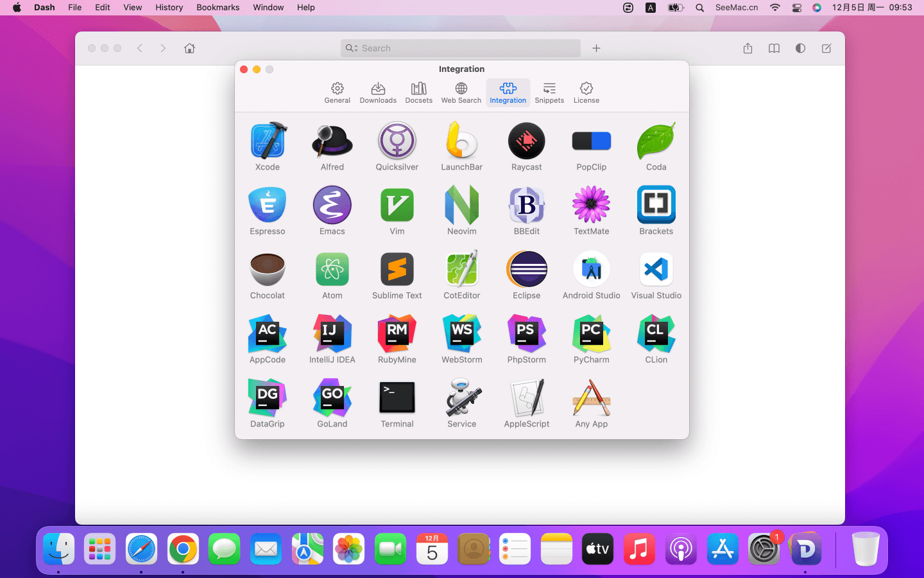This screenshot has height=578, width=924.
Task: Open the Vim integration
Action: point(397,205)
